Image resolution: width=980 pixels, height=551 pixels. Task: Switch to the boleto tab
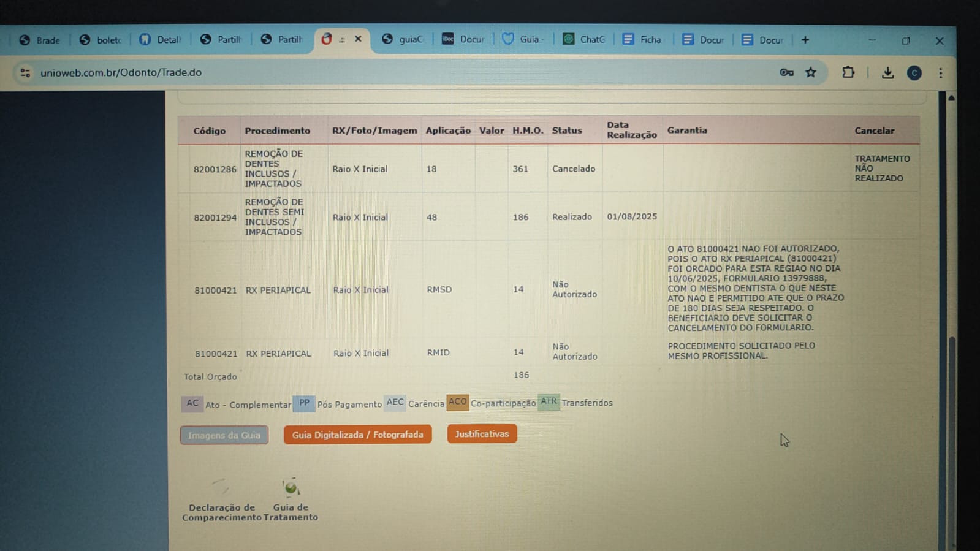coord(101,40)
